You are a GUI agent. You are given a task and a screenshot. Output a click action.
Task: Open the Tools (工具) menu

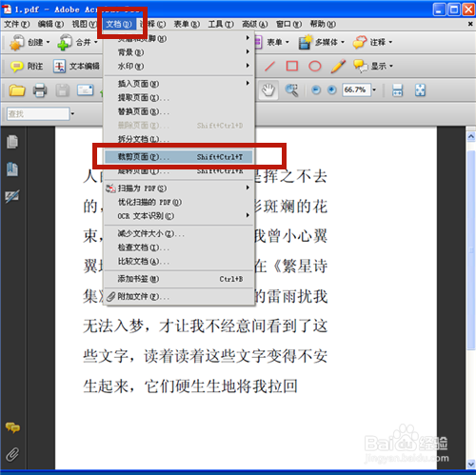[221, 24]
